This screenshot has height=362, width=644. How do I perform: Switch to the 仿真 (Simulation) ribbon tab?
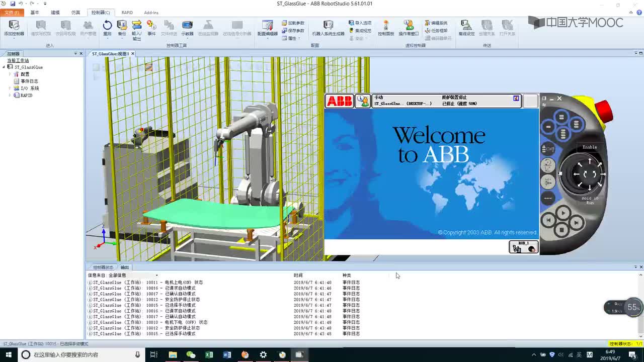tap(76, 13)
